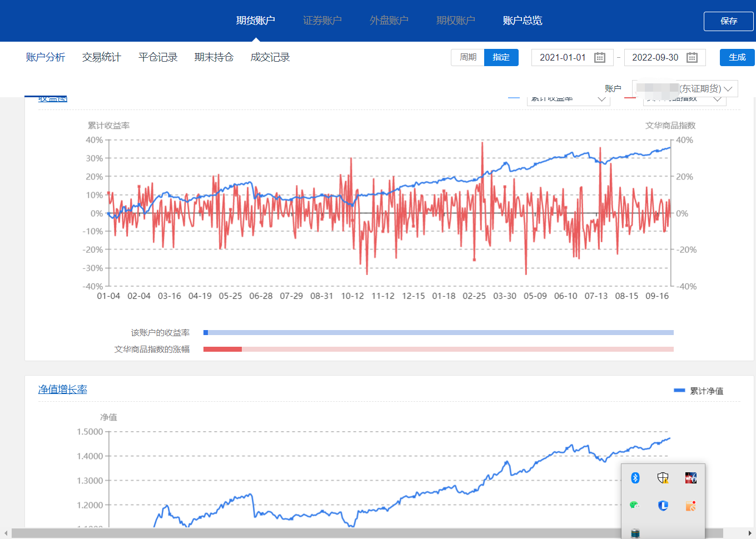This screenshot has width=756, height=539.
Task: Open the 账户总览 tab
Action: 523,21
